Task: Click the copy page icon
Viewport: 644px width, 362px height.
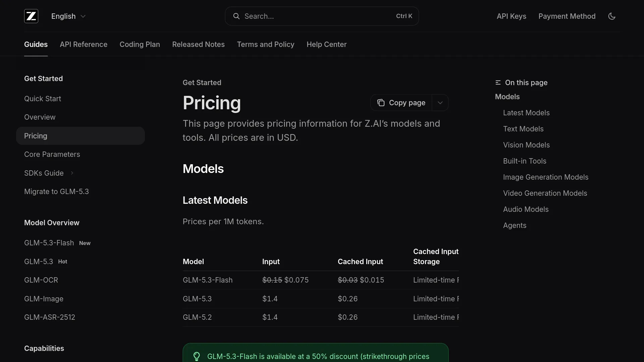Action: (381, 103)
